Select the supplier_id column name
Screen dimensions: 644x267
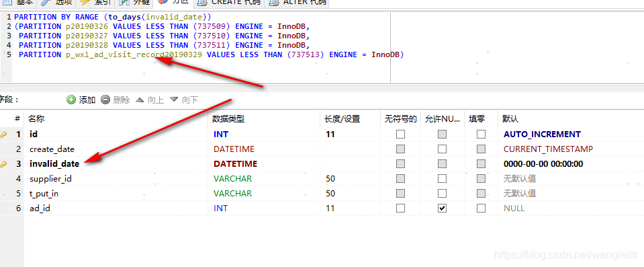51,178
